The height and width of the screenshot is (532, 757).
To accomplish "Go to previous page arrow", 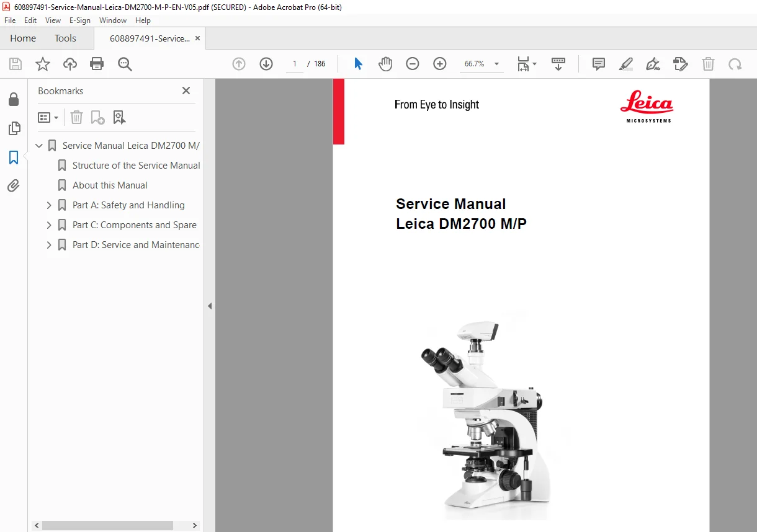I will (239, 64).
